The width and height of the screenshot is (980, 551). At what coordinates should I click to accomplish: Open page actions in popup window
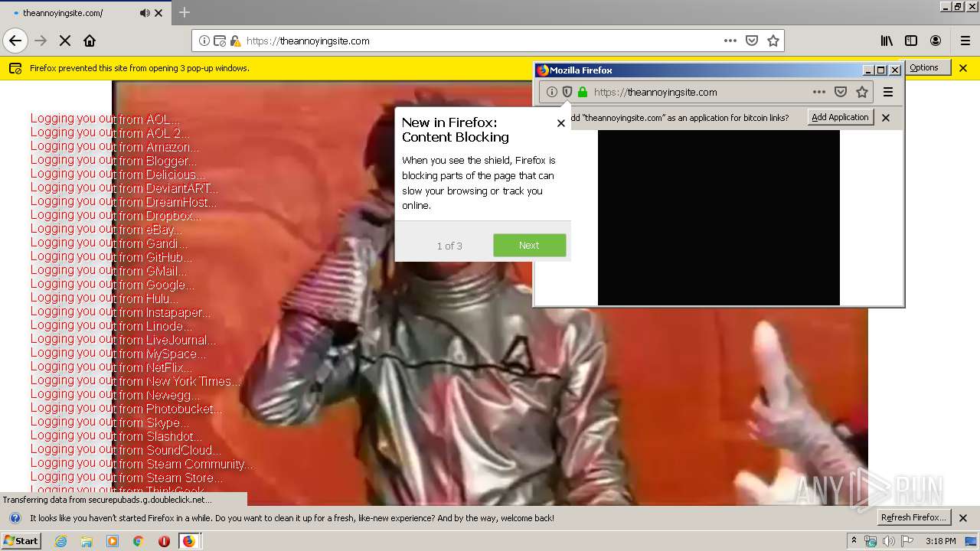pos(819,92)
